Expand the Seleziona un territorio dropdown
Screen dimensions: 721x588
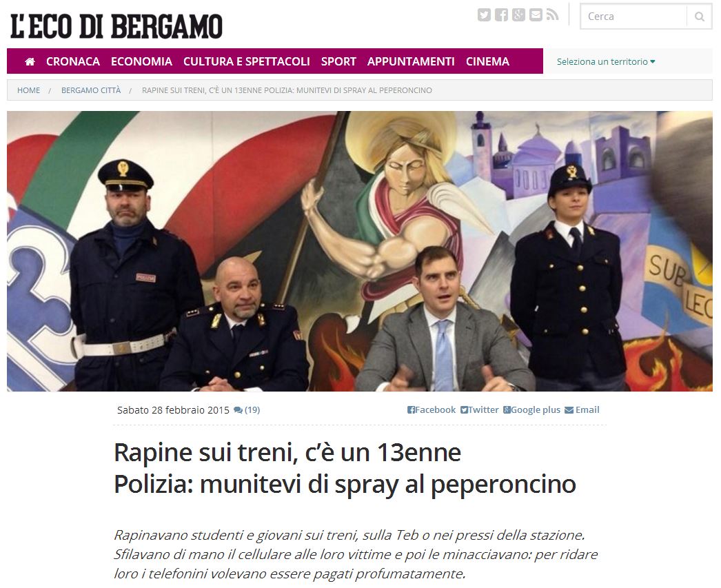[x=606, y=61]
